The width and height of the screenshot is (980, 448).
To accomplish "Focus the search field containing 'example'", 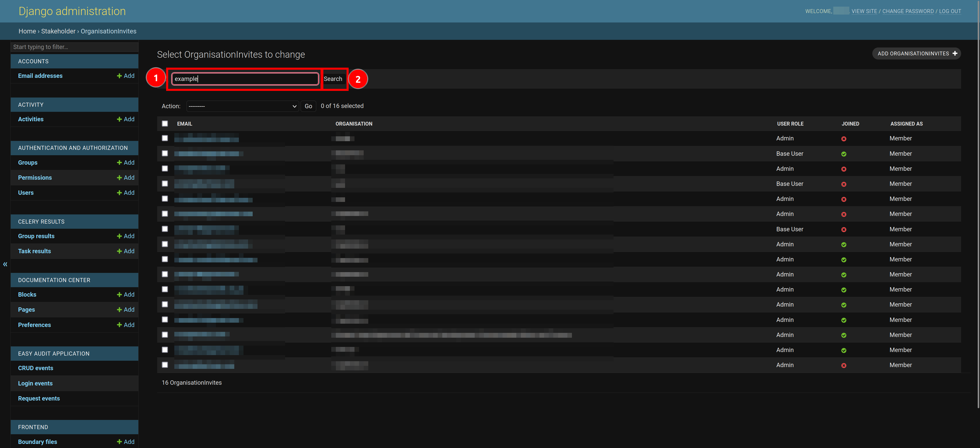I will 245,79.
